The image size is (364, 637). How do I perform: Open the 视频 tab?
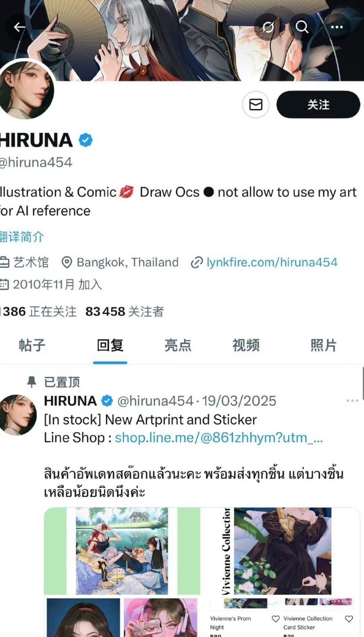point(246,345)
